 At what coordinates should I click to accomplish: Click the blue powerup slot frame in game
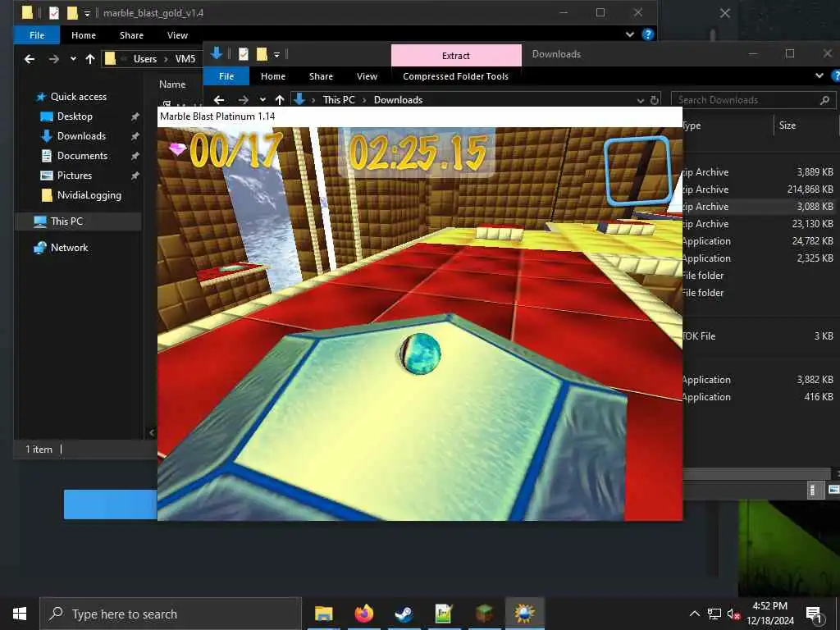click(637, 171)
